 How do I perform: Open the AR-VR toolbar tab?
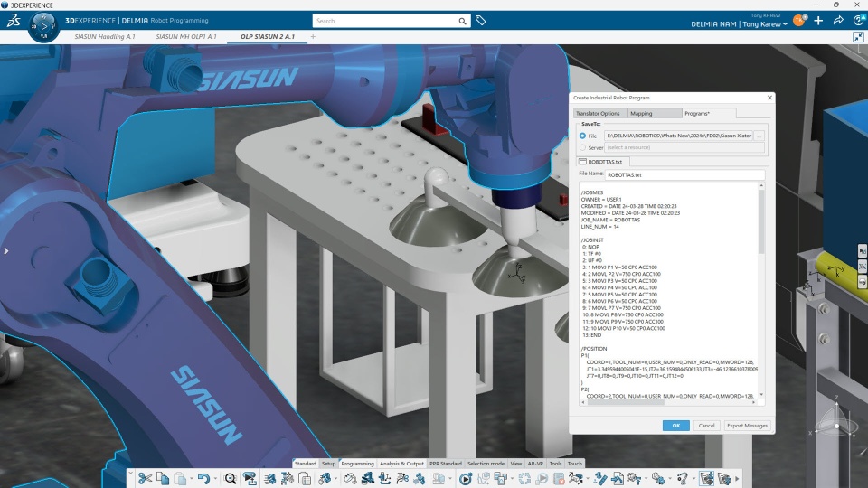(x=535, y=464)
